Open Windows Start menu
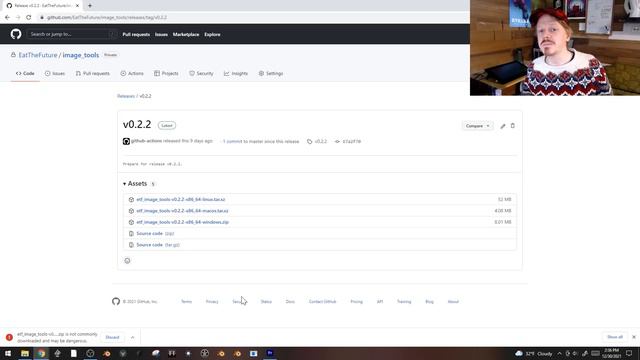640x360 pixels. click(x=8, y=353)
